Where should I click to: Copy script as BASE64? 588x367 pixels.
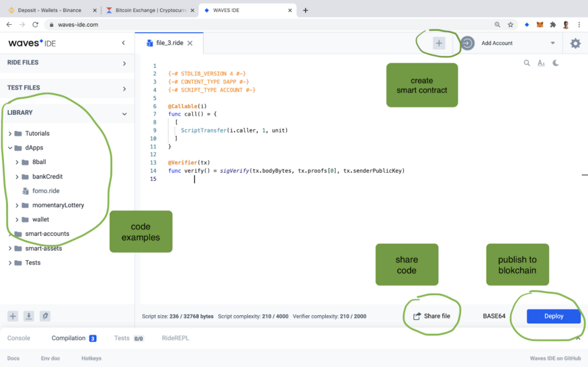(x=494, y=316)
